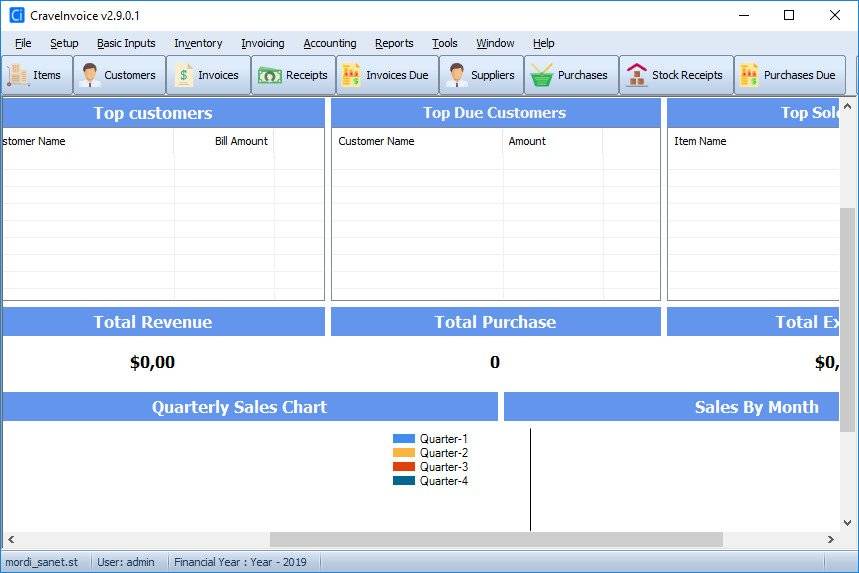
Task: Click the Quarter-1 blue legend swatch
Action: 404,439
